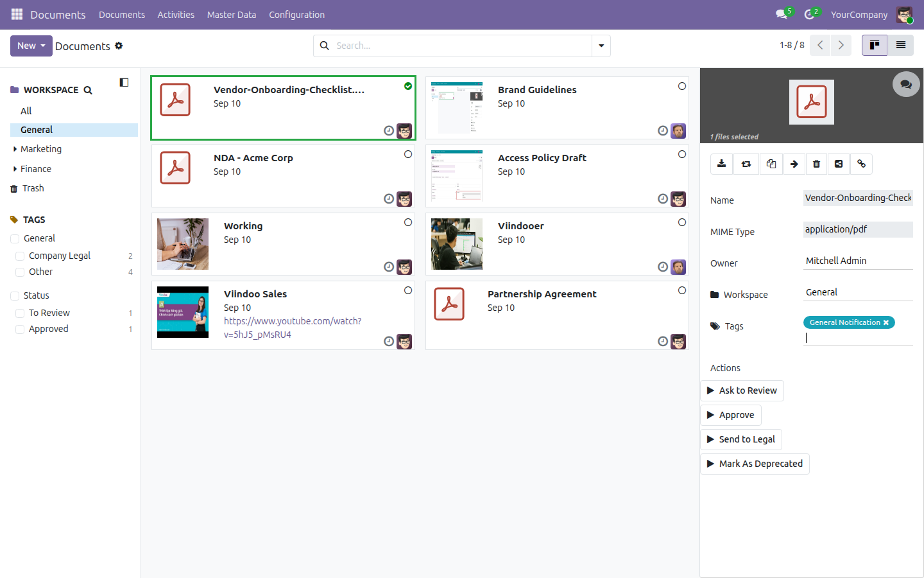Click the share document icon
Image resolution: width=924 pixels, height=578 pixels.
click(839, 164)
